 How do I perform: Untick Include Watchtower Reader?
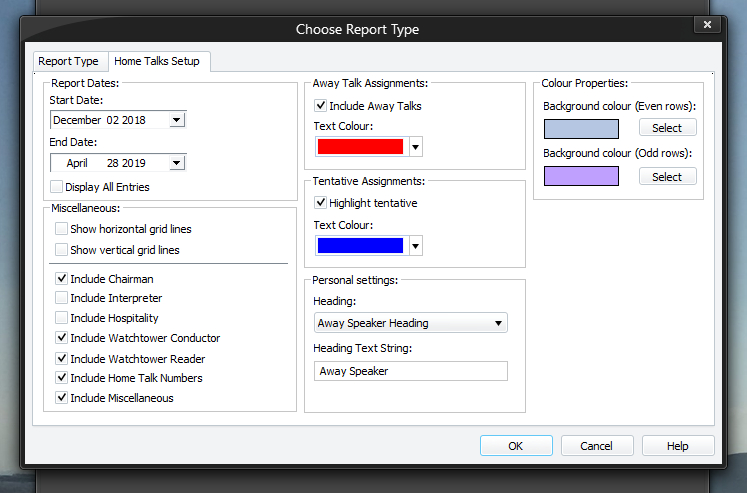[x=62, y=358]
